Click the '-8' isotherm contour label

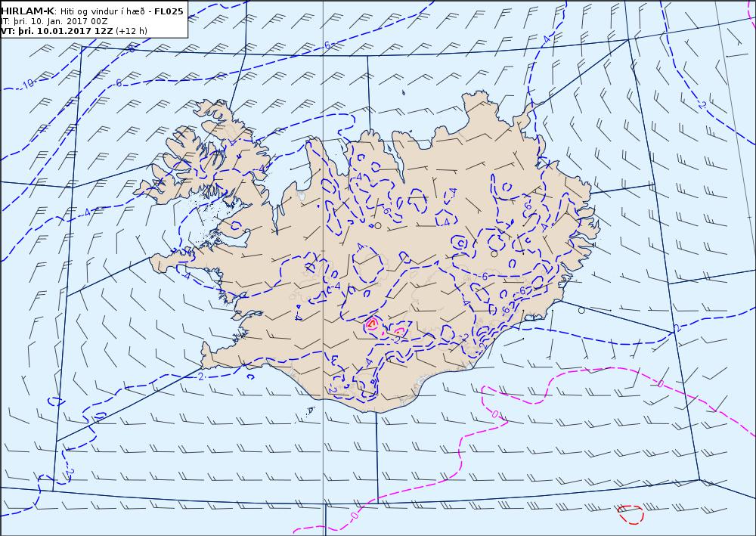(x=131, y=49)
